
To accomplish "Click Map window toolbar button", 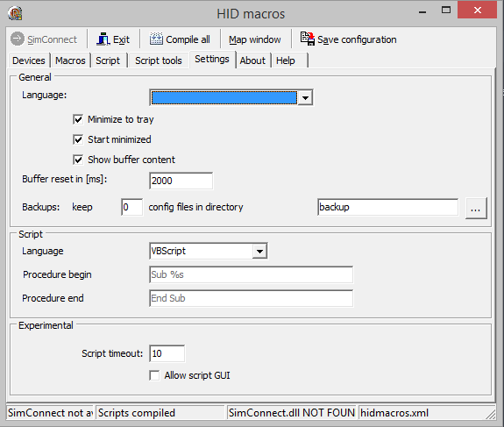I will (x=255, y=39).
